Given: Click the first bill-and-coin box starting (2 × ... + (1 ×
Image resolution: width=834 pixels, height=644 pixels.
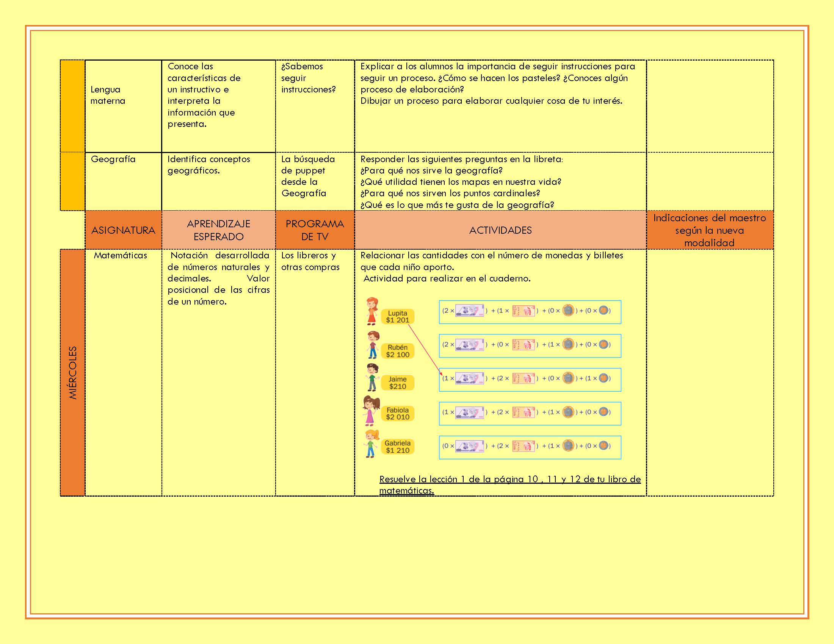Looking at the screenshot, I should 530,312.
